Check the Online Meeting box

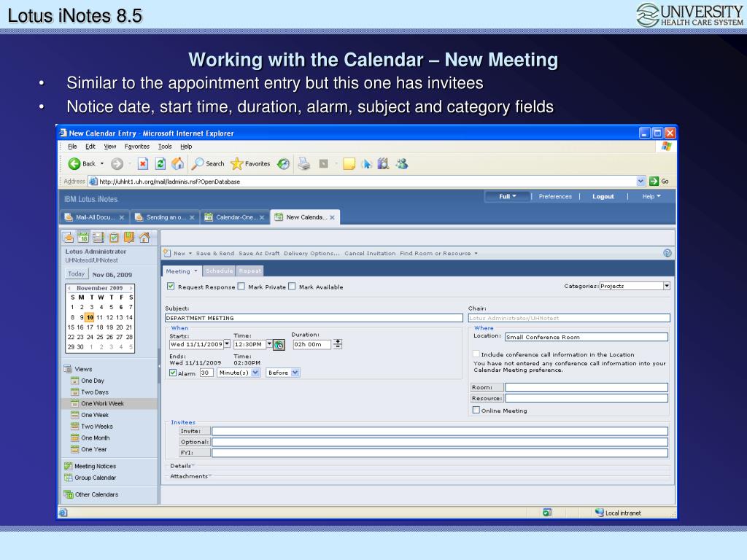point(476,410)
